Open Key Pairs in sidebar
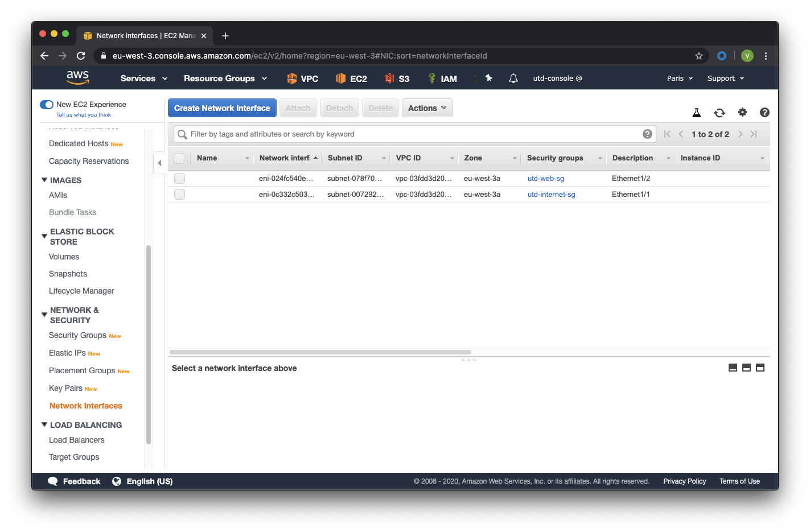The height and width of the screenshot is (532, 810). pyautogui.click(x=65, y=388)
